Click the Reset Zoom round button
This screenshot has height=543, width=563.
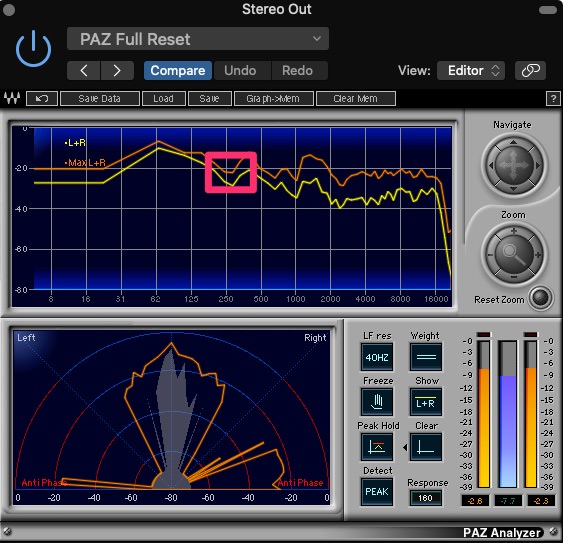(x=541, y=297)
